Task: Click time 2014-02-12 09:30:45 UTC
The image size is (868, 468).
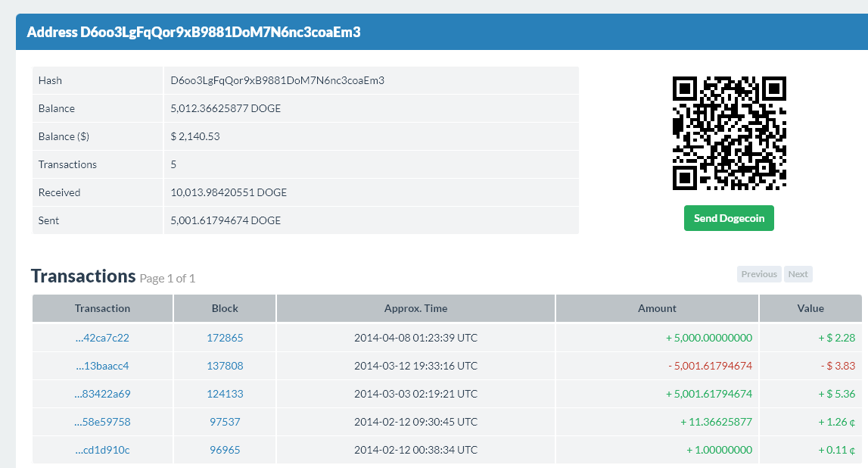Action: 415,422
